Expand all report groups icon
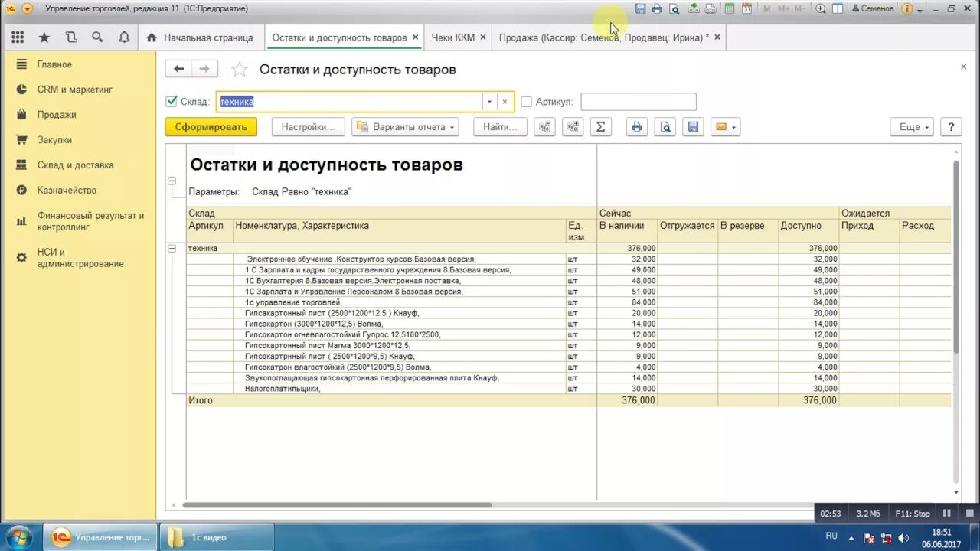The height and width of the screenshot is (551, 980). tap(573, 127)
